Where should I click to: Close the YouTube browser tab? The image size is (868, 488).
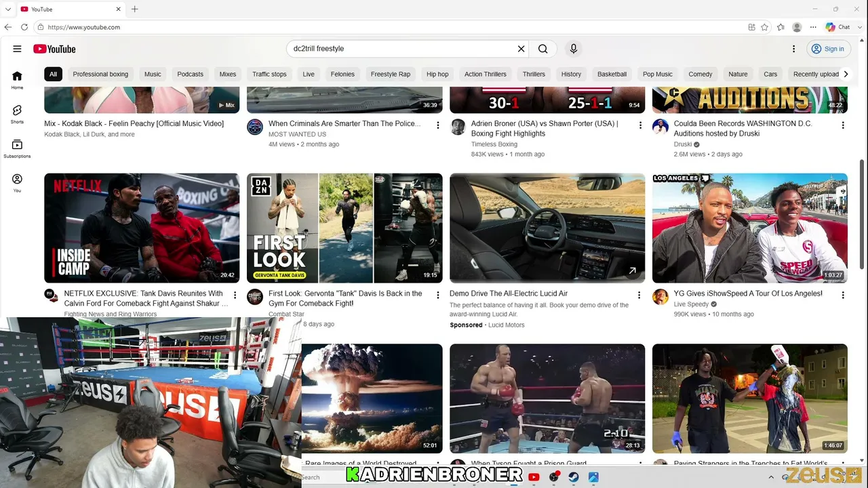coord(117,9)
